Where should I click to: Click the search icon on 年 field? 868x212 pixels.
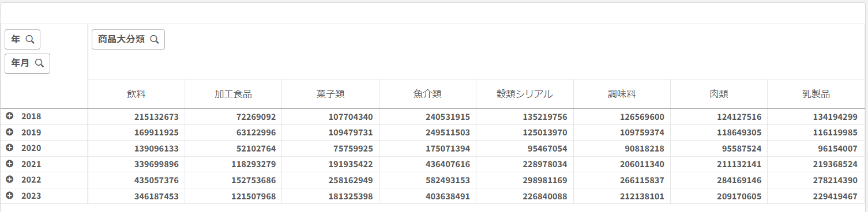[x=30, y=40]
